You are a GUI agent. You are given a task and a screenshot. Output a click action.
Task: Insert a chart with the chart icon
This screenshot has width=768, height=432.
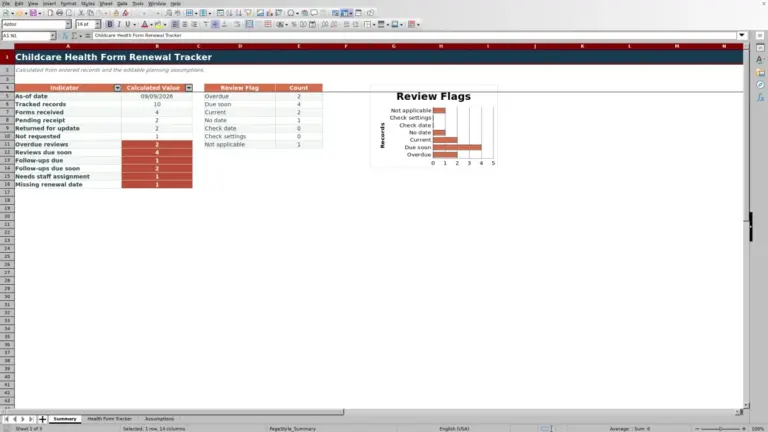[269, 13]
